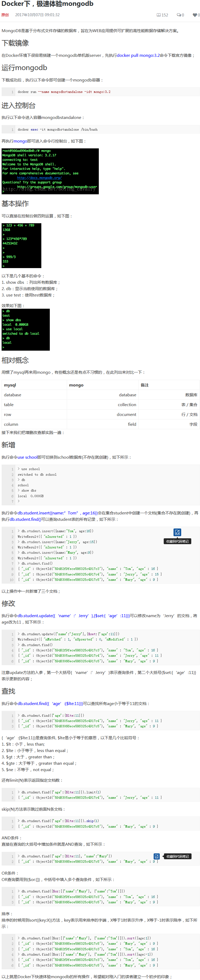The image size is (200, 980).
Task: Open the docs.mongodb.org link in terminal image
Action: coord(39,178)
